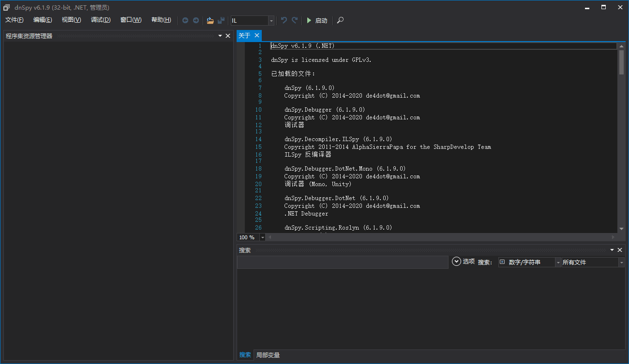Viewport: 629px width, 364px height.
Task: Open the 数字/字符串 search type dropdown
Action: tap(530, 262)
